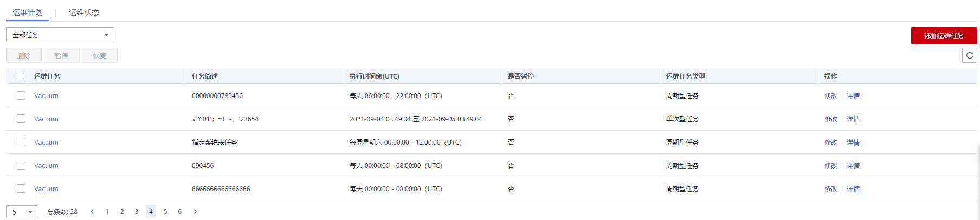Click the 添加运维任务 button
980x220 pixels.
pos(944,36)
